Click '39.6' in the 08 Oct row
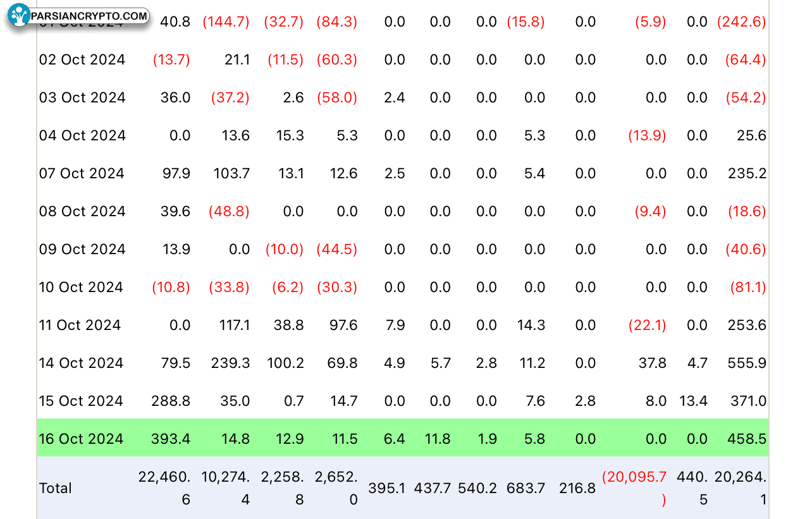 176,211
